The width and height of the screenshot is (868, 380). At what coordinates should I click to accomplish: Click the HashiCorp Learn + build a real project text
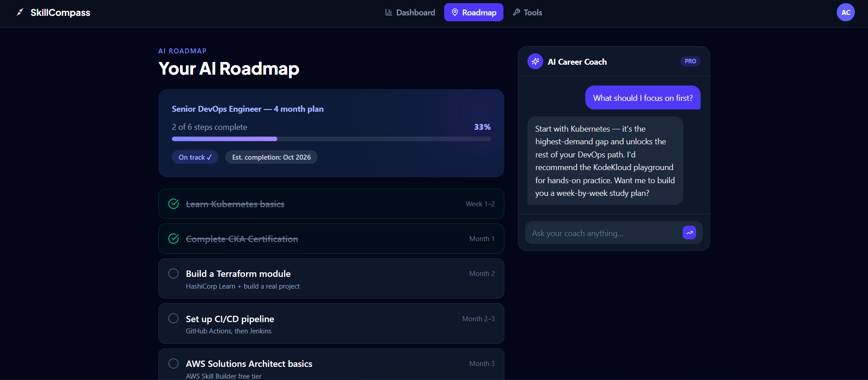click(x=243, y=286)
